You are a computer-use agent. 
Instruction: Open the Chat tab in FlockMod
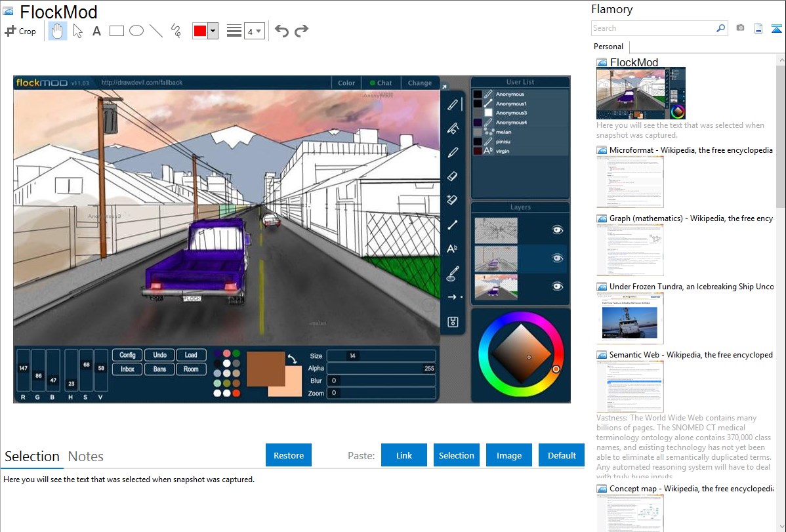click(x=381, y=83)
